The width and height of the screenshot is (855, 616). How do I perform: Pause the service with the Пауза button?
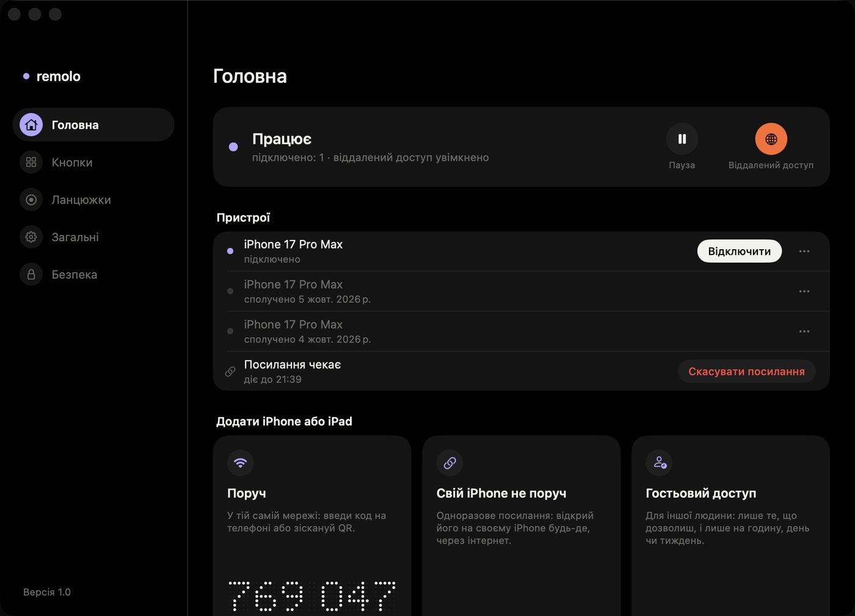682,139
